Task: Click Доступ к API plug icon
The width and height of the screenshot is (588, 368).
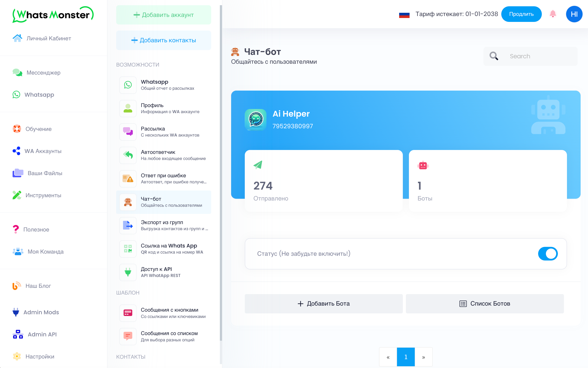Action: pyautogui.click(x=128, y=272)
